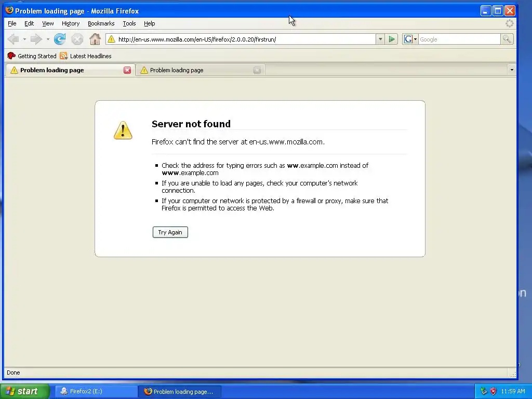Click the search magnifier icon
Viewport: 532px width, 399px height.
pos(507,39)
